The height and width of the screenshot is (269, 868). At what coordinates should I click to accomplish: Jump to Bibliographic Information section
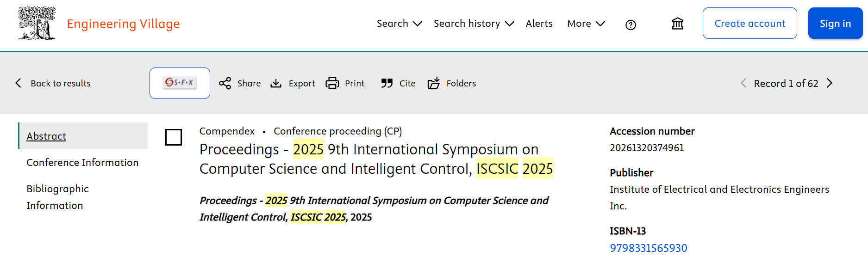click(x=57, y=197)
